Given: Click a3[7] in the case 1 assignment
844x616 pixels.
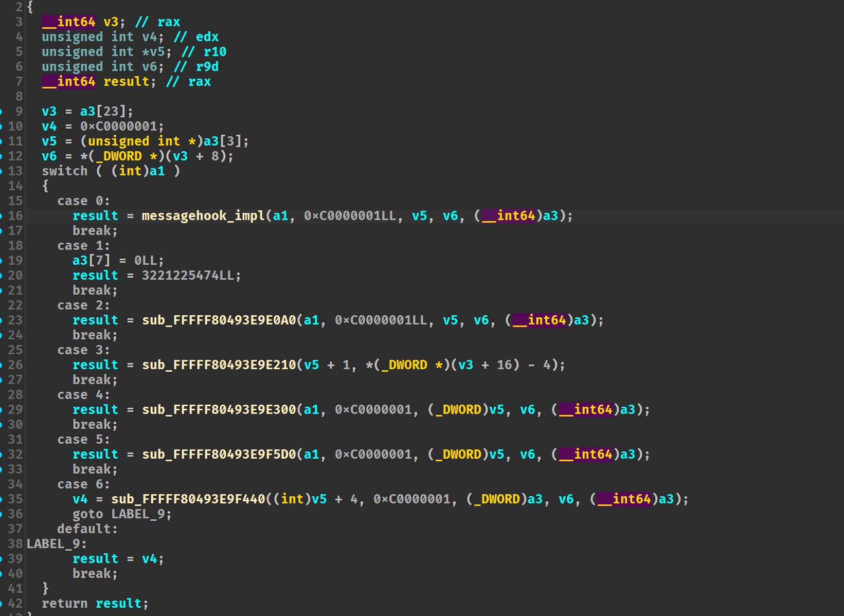Looking at the screenshot, I should click(x=92, y=260).
